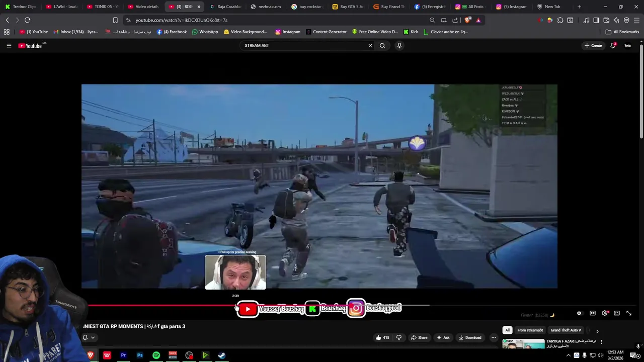Screen dimensions: 644x362
Task: Switch the player to theater mode
Action: click(617, 313)
